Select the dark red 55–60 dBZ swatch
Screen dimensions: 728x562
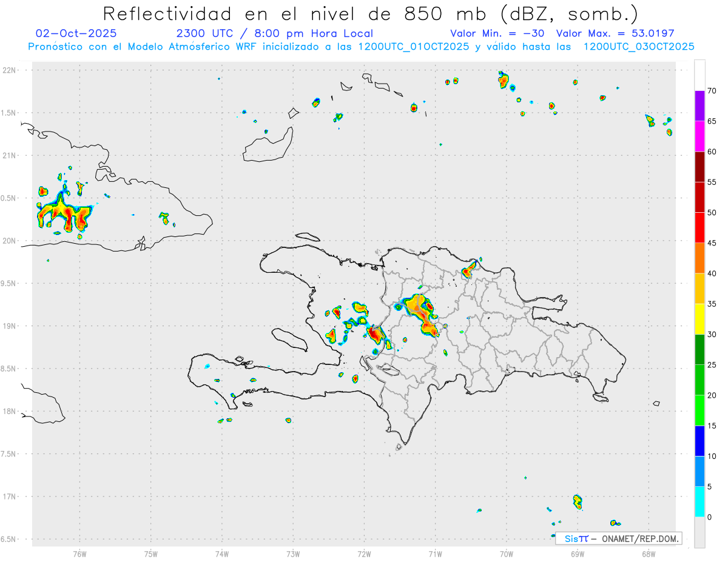pos(699,167)
